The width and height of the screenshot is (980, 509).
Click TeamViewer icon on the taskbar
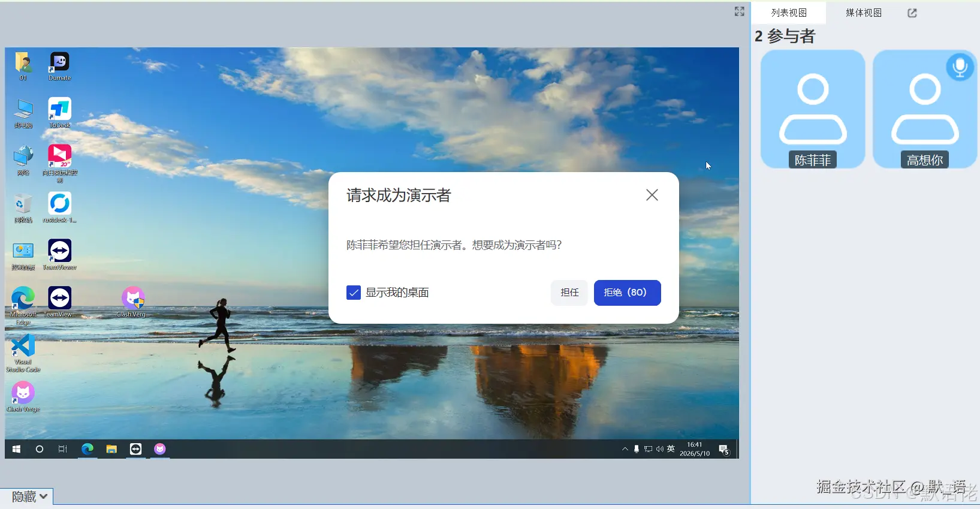[x=136, y=449]
